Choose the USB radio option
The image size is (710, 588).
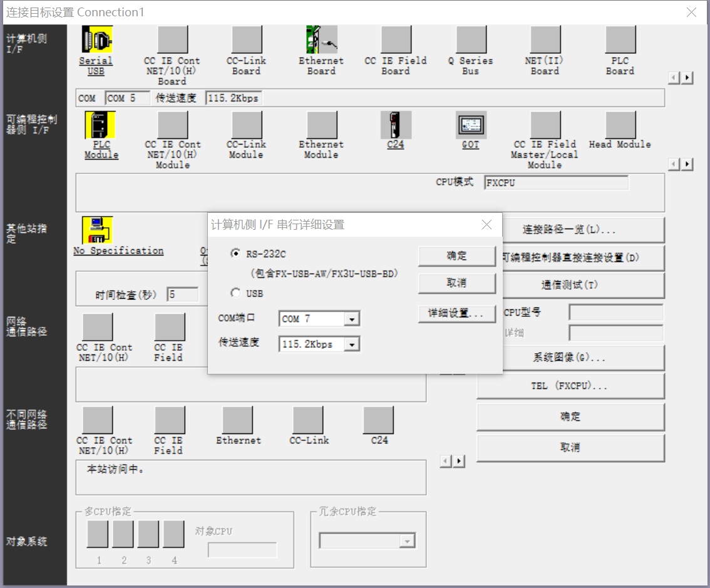click(235, 293)
